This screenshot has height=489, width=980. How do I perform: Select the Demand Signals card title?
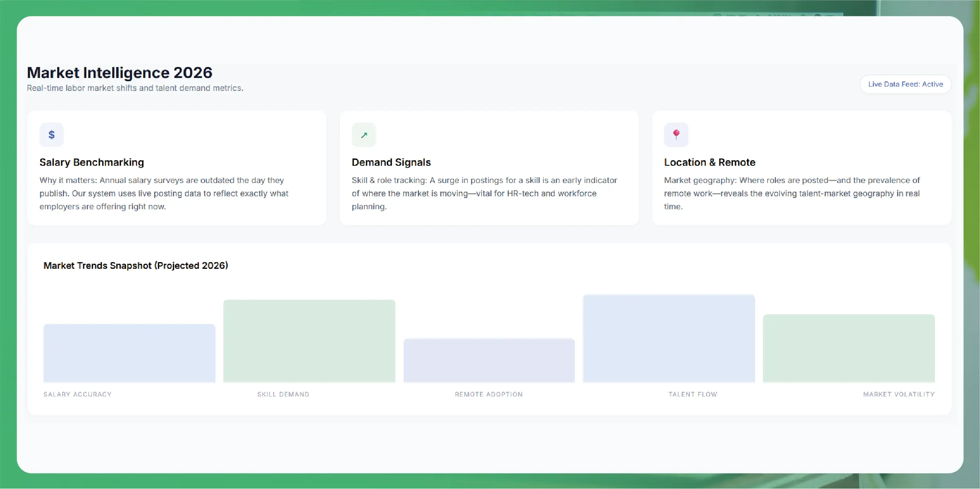click(391, 162)
